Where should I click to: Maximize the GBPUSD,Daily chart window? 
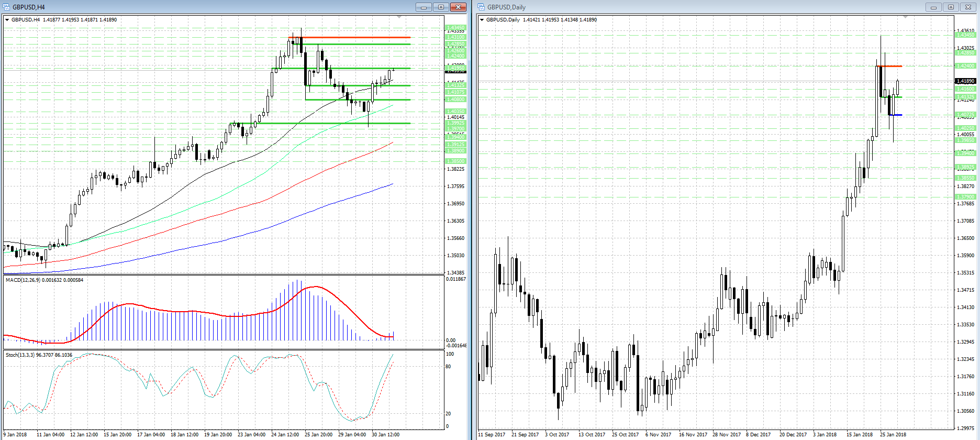pyautogui.click(x=951, y=7)
